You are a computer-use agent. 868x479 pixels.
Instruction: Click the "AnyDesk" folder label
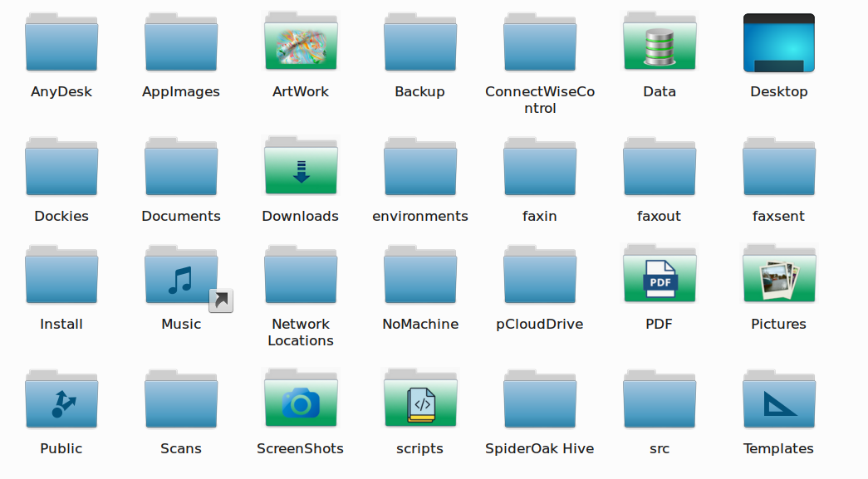tap(61, 92)
